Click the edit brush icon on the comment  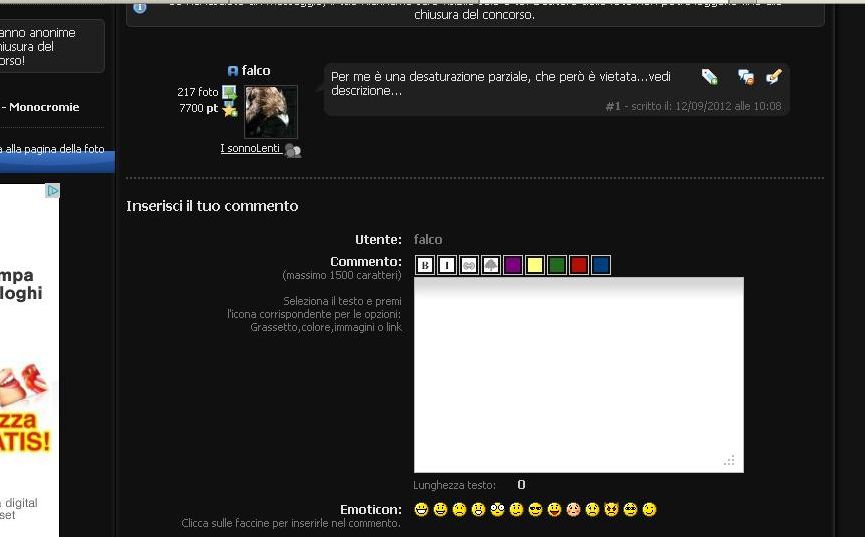773,77
